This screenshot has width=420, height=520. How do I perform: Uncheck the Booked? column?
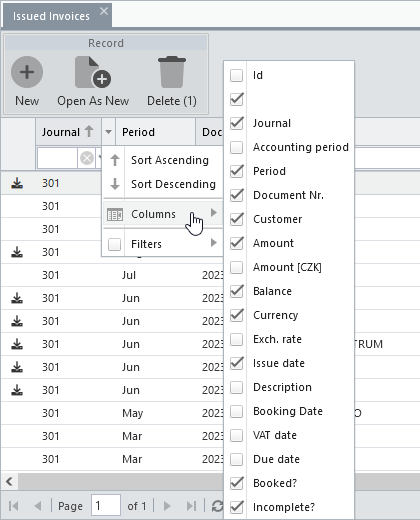[x=236, y=483]
